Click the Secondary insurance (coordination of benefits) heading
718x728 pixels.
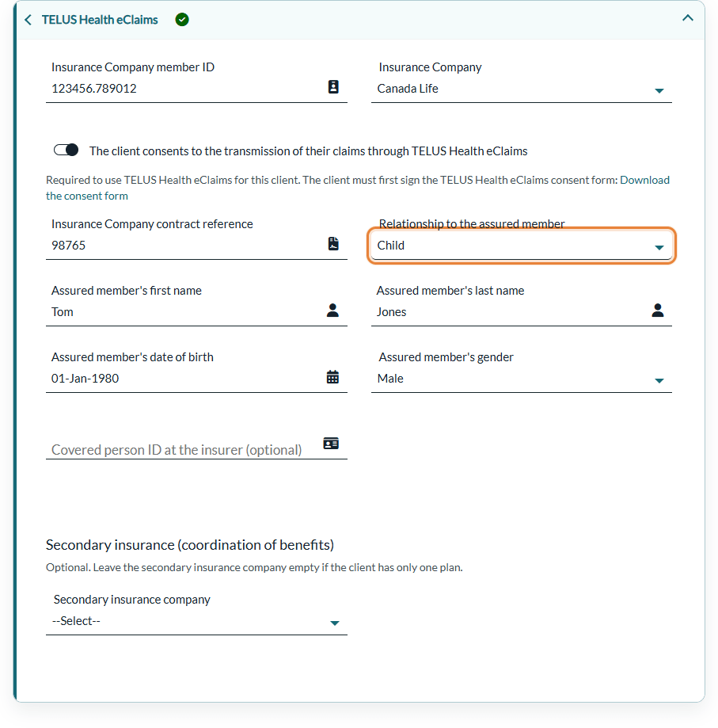coord(190,544)
